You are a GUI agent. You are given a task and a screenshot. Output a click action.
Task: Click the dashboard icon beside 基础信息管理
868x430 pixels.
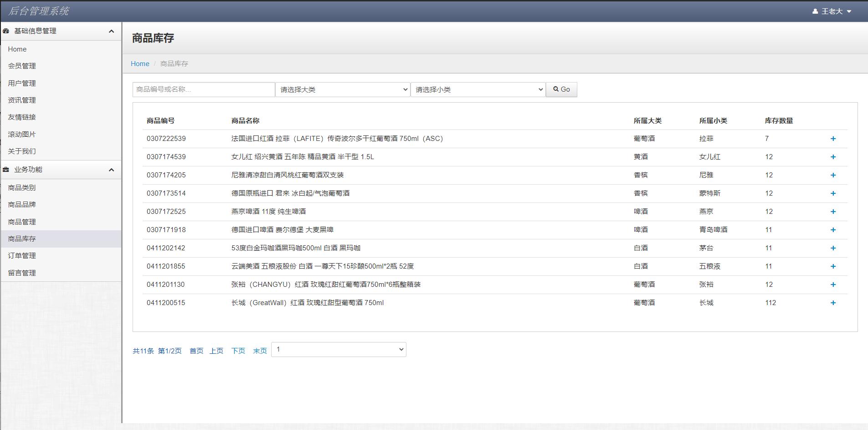(5, 31)
